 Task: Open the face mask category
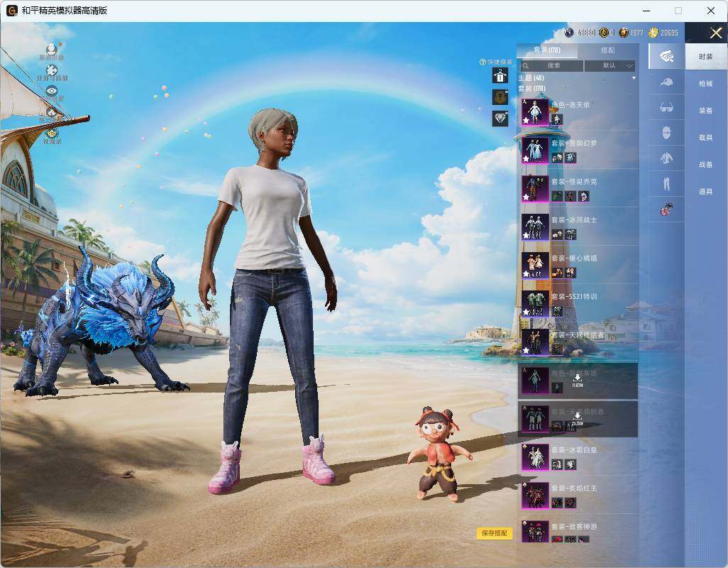(666, 133)
